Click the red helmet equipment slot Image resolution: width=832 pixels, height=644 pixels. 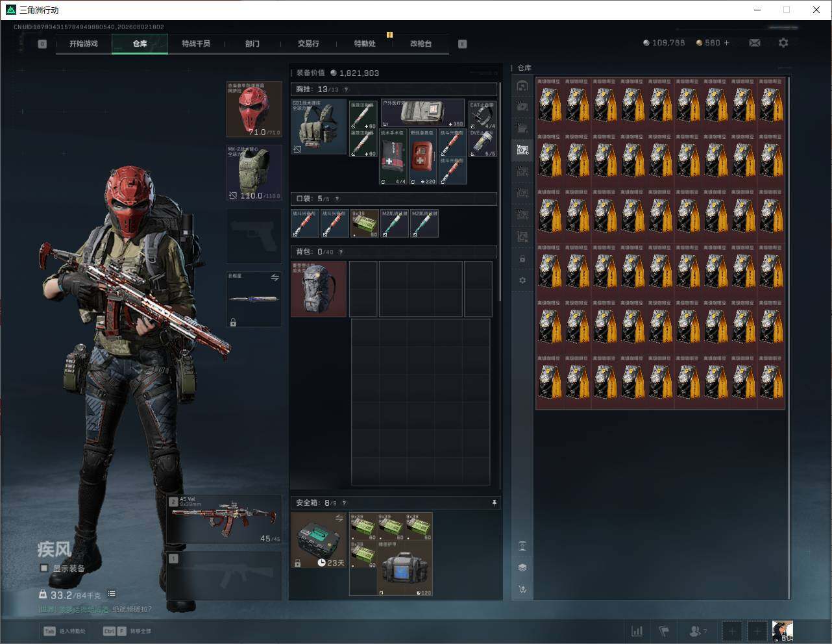click(x=254, y=109)
